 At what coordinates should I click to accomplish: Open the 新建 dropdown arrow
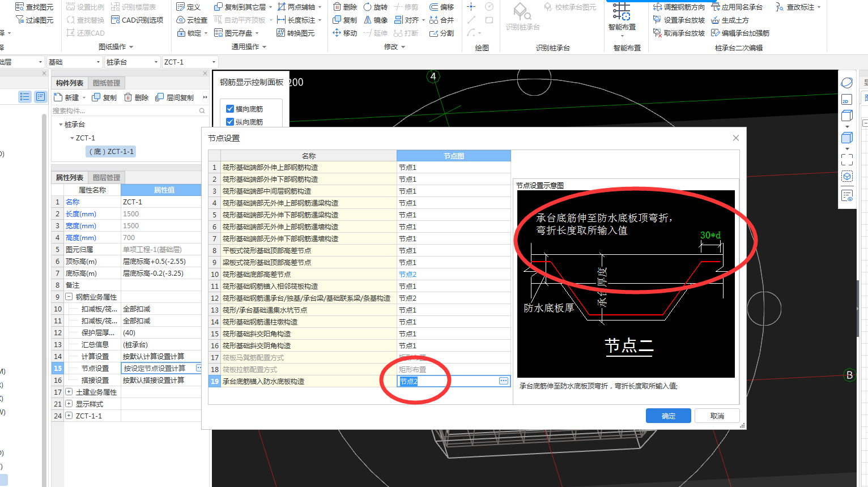pyautogui.click(x=84, y=98)
